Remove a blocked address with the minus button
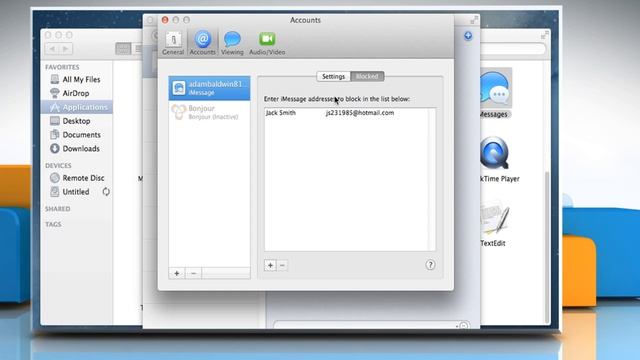The image size is (640, 360). pyautogui.click(x=282, y=265)
